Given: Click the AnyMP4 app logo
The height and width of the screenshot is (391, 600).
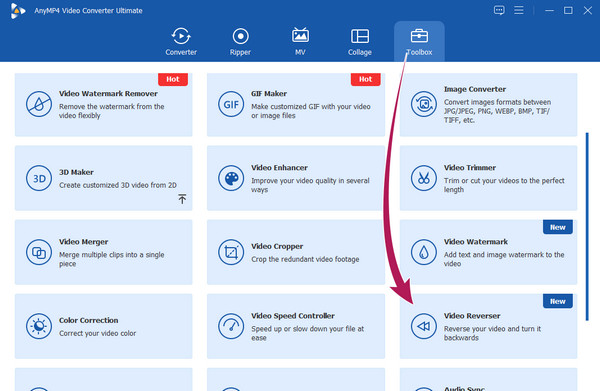Looking at the screenshot, I should pyautogui.click(x=18, y=11).
